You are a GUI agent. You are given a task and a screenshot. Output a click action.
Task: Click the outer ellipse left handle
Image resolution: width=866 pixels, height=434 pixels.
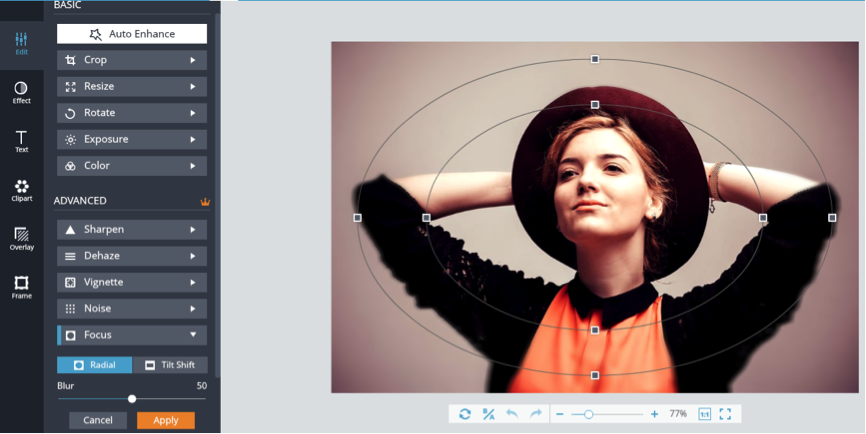point(357,218)
